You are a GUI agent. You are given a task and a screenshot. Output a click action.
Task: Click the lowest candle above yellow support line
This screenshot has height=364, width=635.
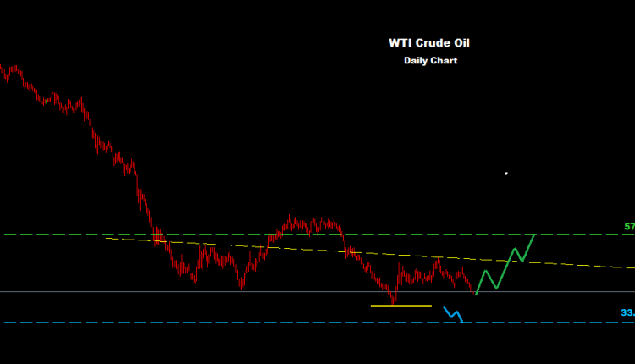click(394, 299)
